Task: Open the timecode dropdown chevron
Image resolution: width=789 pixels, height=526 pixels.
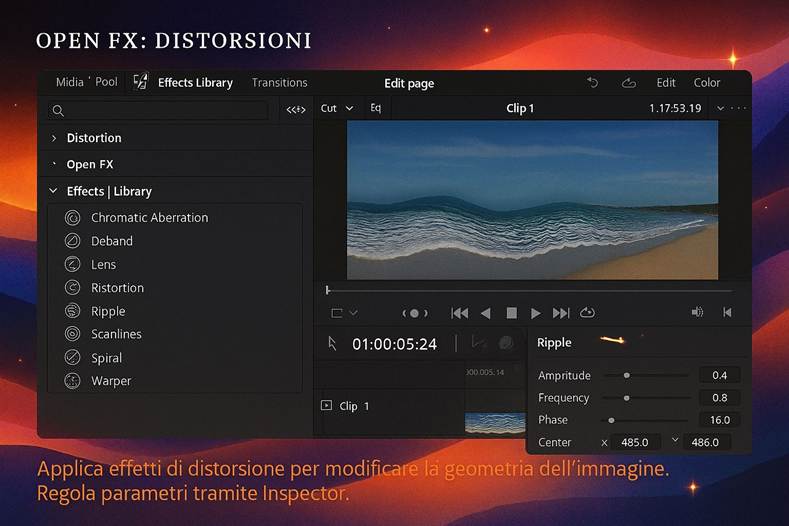Action: point(721,108)
